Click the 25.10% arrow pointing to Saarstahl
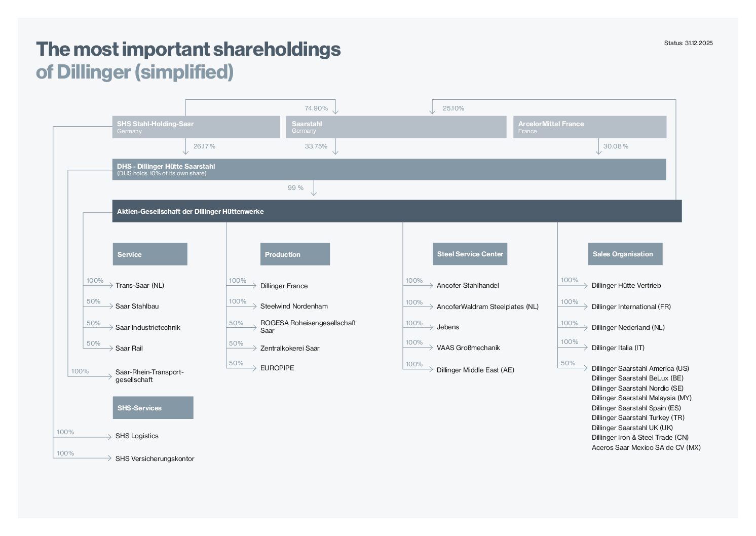This screenshot has width=756, height=536. [432, 107]
